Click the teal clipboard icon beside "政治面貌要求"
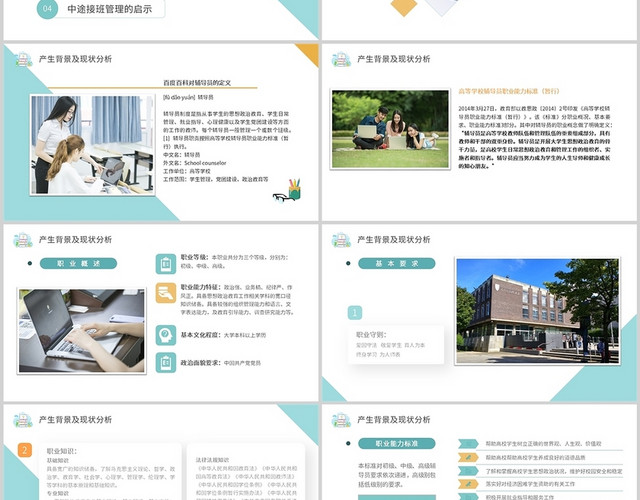The width and height of the screenshot is (640, 500). pos(166,362)
